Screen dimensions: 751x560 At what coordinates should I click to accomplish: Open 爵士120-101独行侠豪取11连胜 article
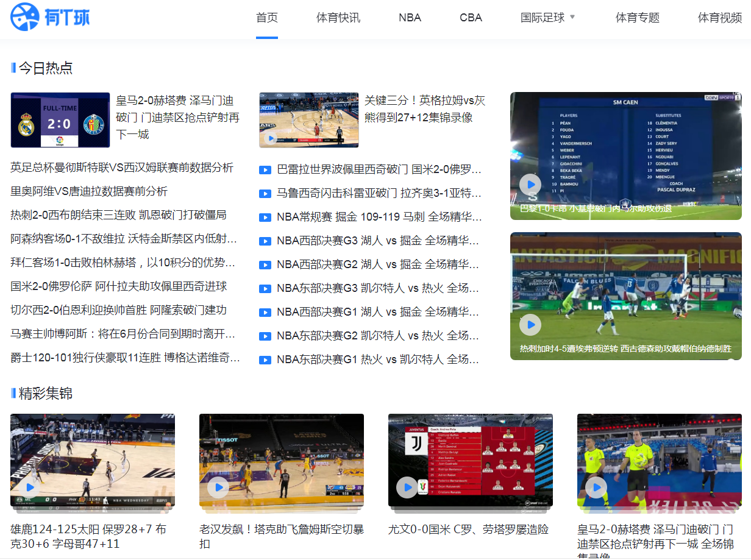point(126,358)
